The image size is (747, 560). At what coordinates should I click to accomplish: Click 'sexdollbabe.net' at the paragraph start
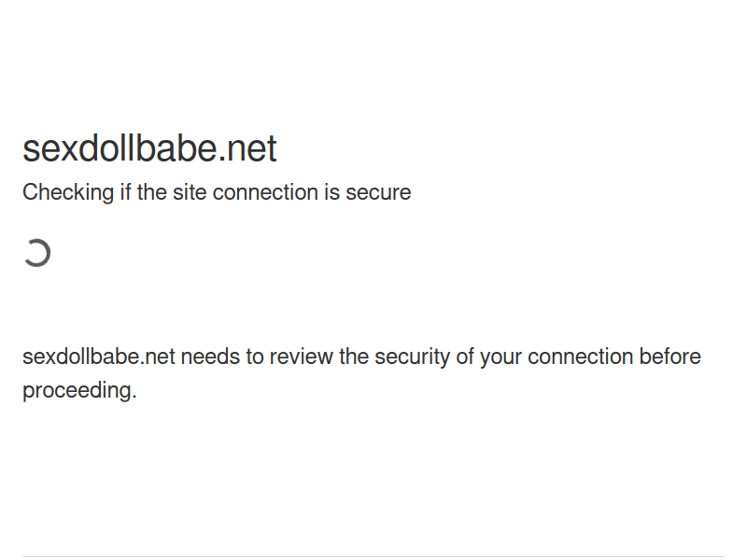click(x=99, y=357)
